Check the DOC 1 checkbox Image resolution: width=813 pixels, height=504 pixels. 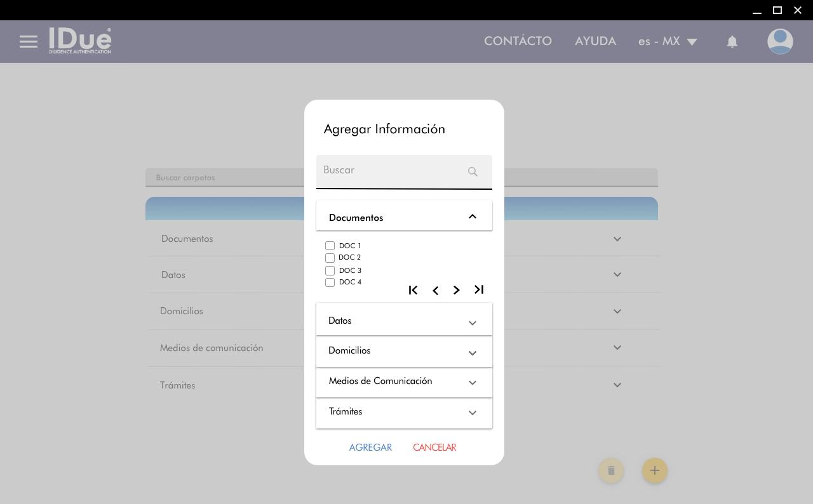(330, 246)
